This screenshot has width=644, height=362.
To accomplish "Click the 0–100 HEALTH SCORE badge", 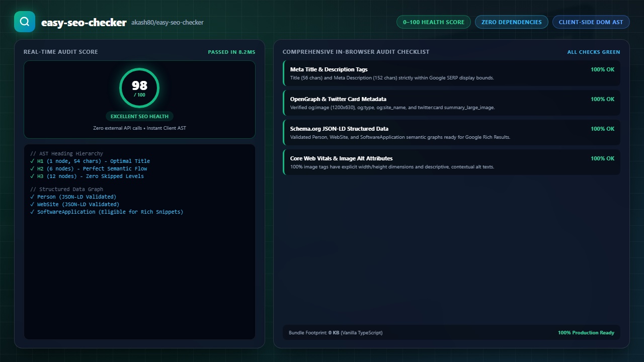I will pyautogui.click(x=434, y=22).
